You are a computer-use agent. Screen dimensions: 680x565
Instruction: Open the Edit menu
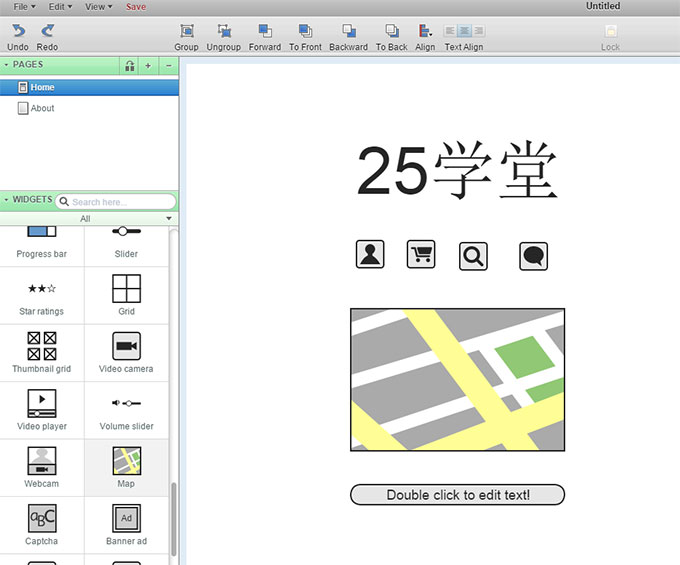(60, 7)
